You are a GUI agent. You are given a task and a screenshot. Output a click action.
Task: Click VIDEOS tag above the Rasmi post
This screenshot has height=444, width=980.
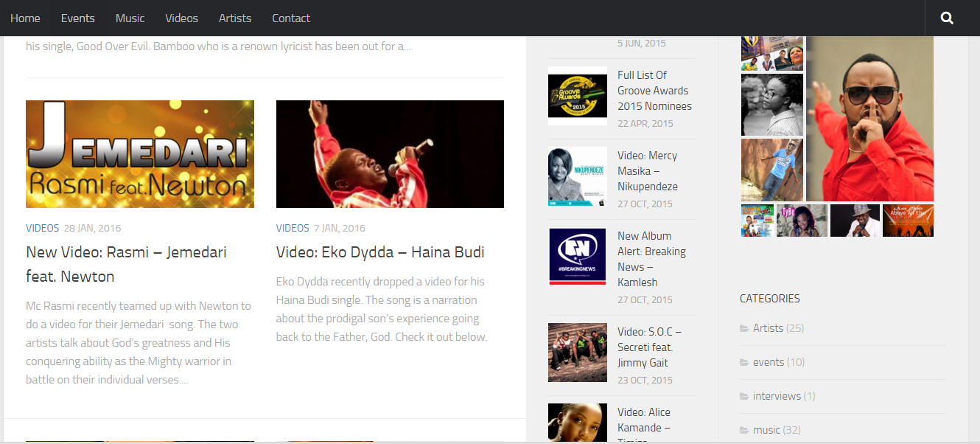coord(42,228)
